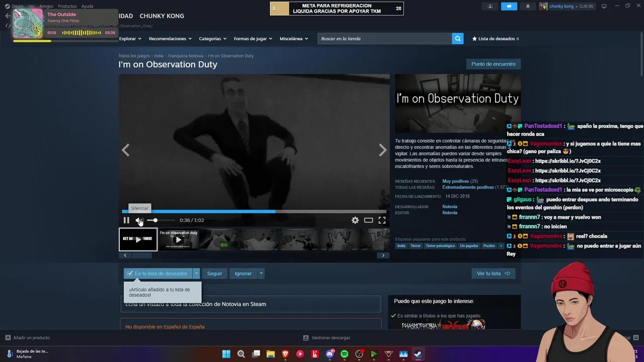Click the Ignorar button

[x=243, y=274]
